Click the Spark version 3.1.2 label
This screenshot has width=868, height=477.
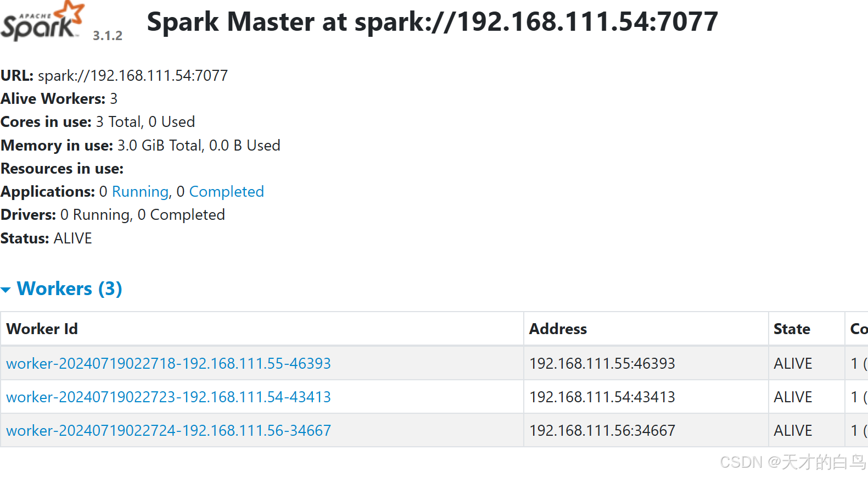pos(108,36)
